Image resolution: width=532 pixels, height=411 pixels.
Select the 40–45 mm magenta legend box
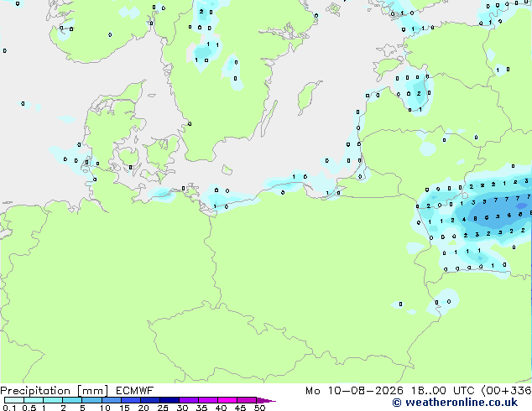(227, 400)
